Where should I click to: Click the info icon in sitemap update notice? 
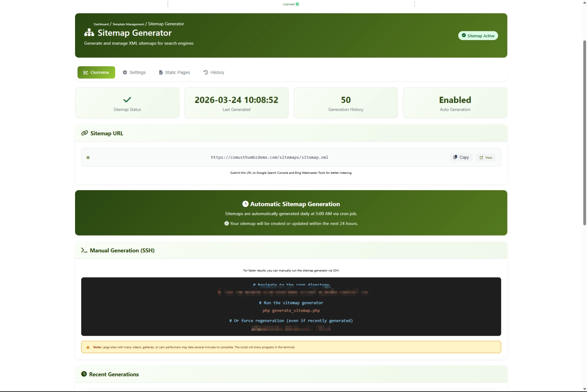226,223
